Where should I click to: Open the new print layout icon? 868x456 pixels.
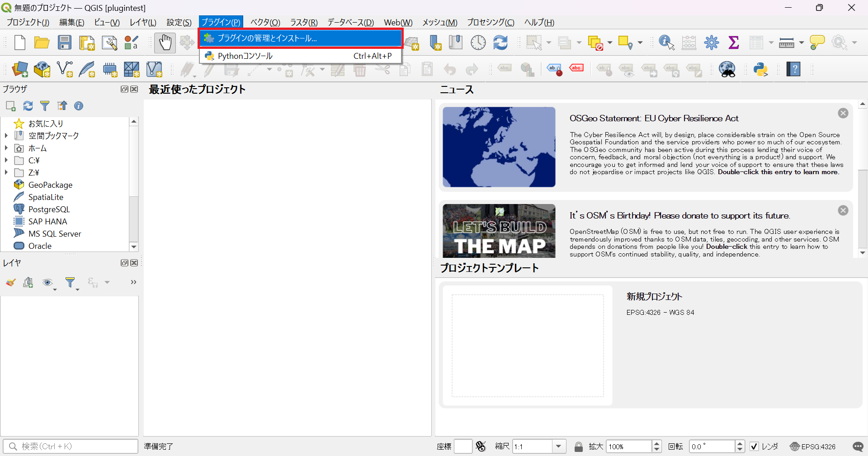point(87,43)
